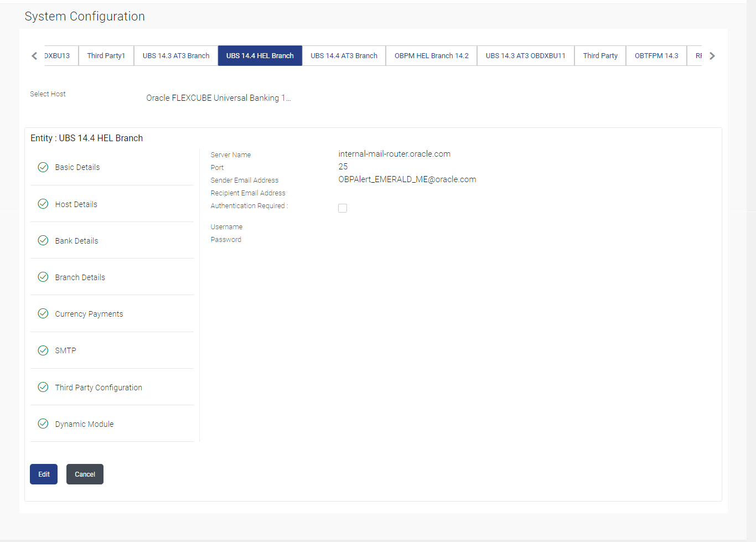756x542 pixels.
Task: Select the OBTFPM 14.3 tab
Action: [656, 55]
